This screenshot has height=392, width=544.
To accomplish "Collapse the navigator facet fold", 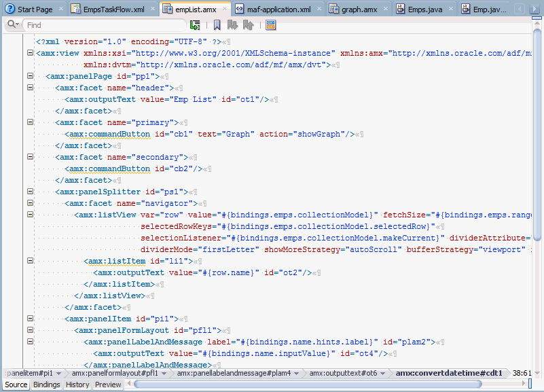I will (x=30, y=203).
